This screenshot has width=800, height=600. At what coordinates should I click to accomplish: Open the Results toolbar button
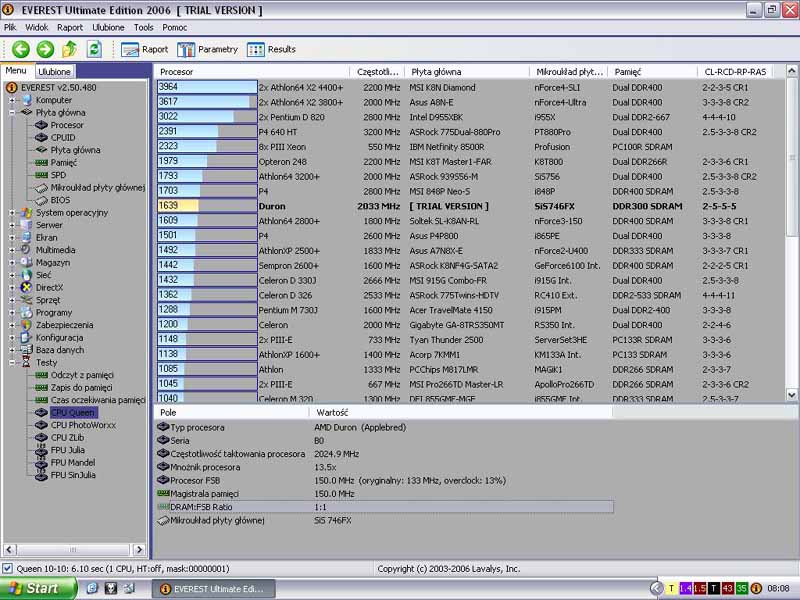(271, 49)
